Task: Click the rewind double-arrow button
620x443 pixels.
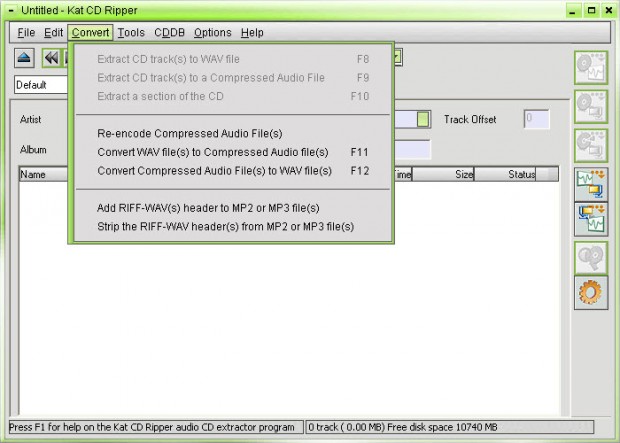Action: click(x=52, y=59)
